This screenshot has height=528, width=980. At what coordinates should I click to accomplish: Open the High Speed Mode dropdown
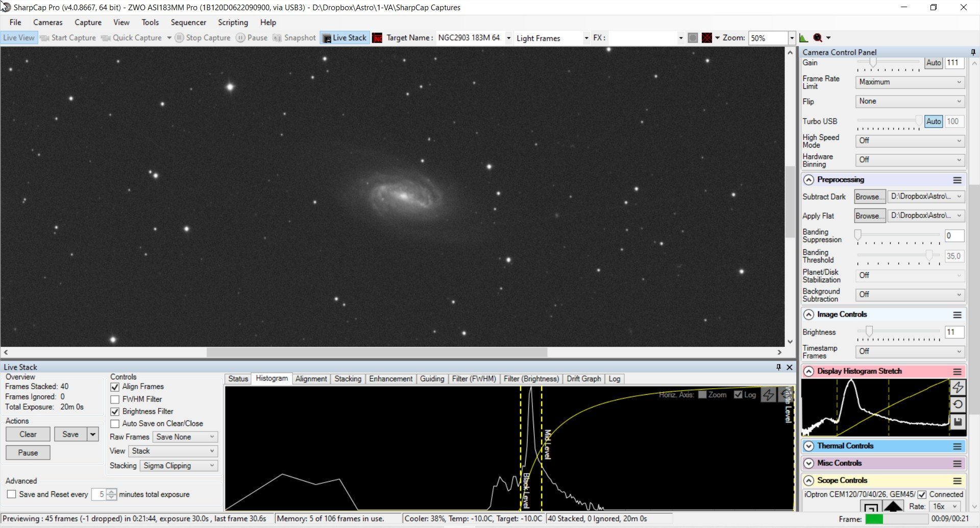910,141
